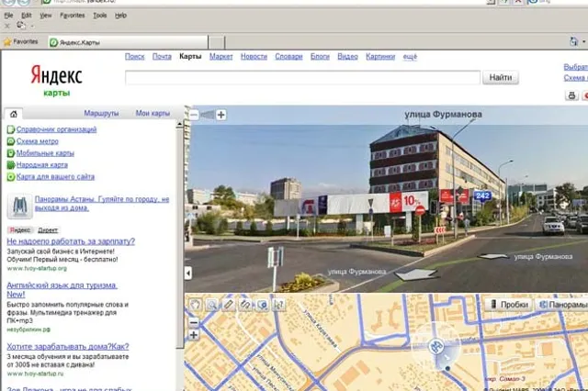Open the View menu
Image resolution: width=588 pixels, height=391 pixels.
click(x=46, y=16)
